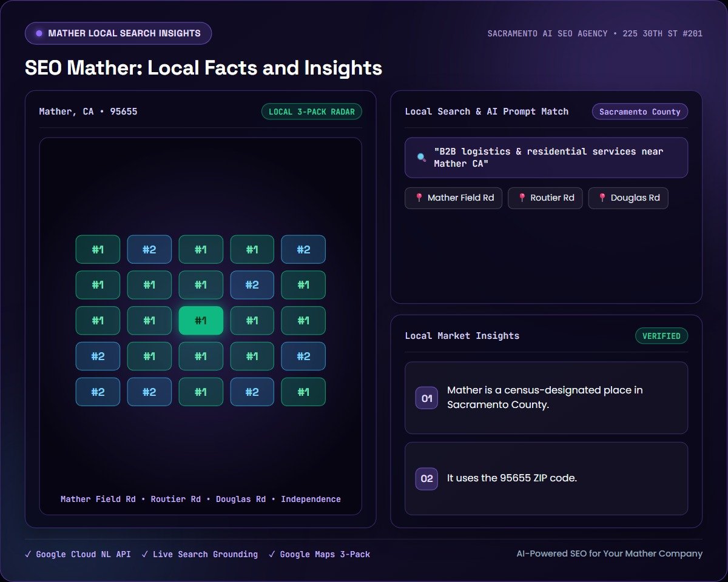This screenshot has width=728, height=582.
Task: Click the SEO Mather: Local Facts and Insights heading
Action: [203, 68]
